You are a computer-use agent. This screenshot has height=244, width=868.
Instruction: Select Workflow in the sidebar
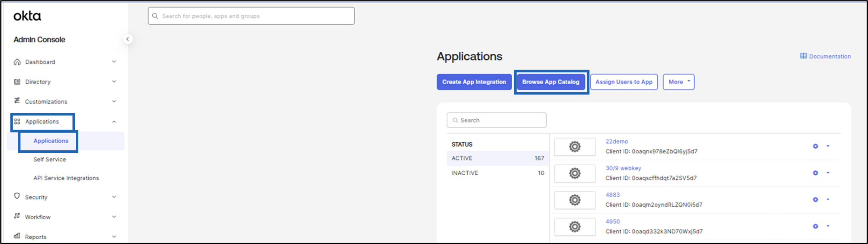point(38,217)
